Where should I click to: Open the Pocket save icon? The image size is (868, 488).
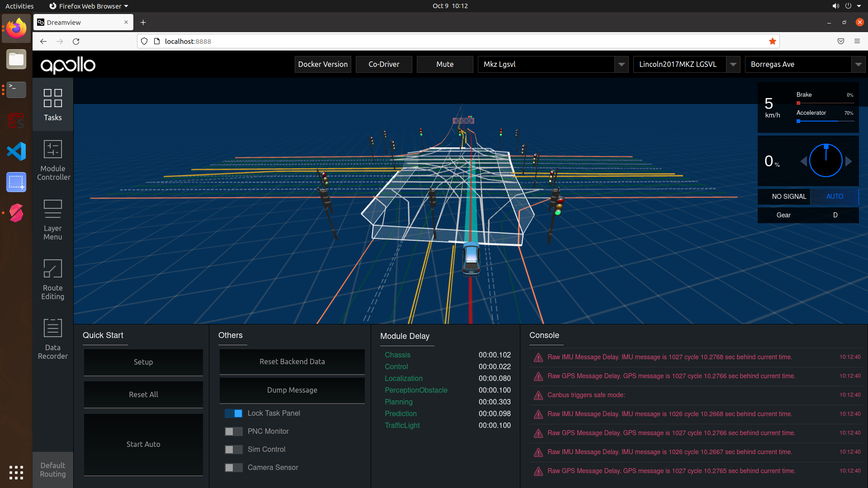(841, 41)
